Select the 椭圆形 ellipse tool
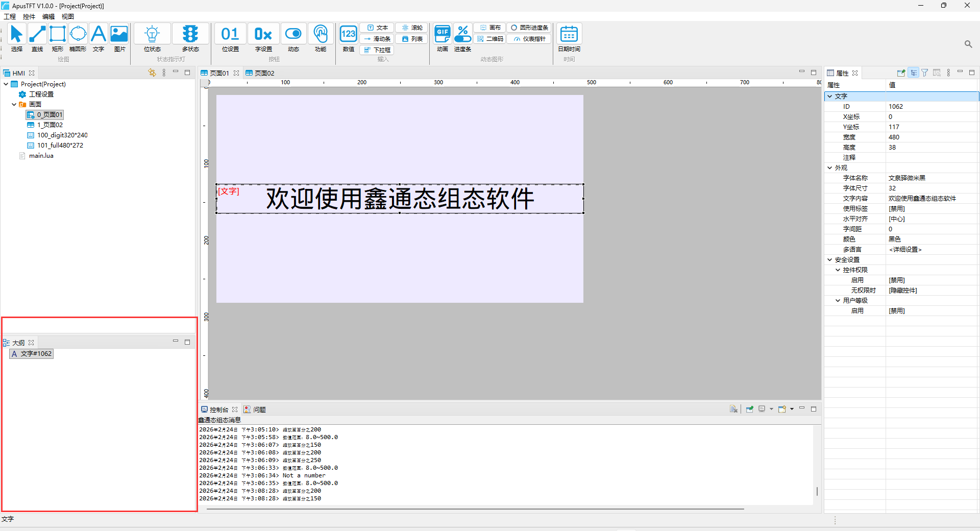Viewport: 980px width, 531px height. (78, 38)
